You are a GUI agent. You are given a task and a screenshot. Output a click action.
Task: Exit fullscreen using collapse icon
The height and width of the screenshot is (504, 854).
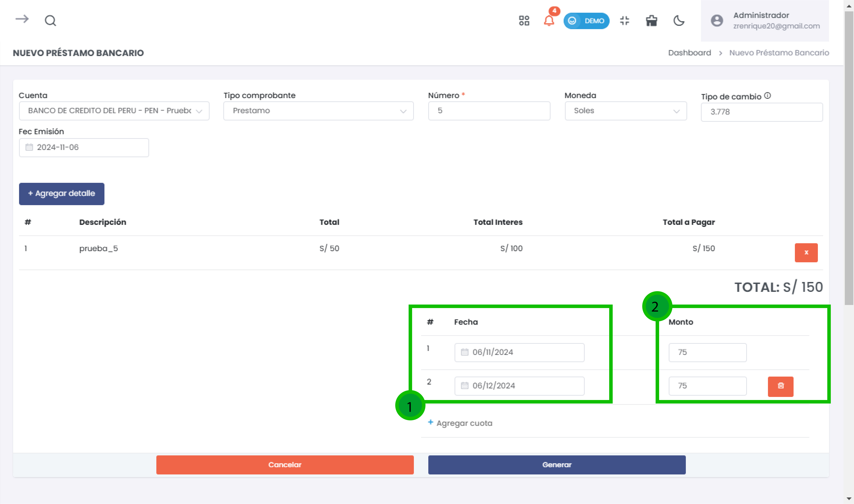(x=624, y=21)
